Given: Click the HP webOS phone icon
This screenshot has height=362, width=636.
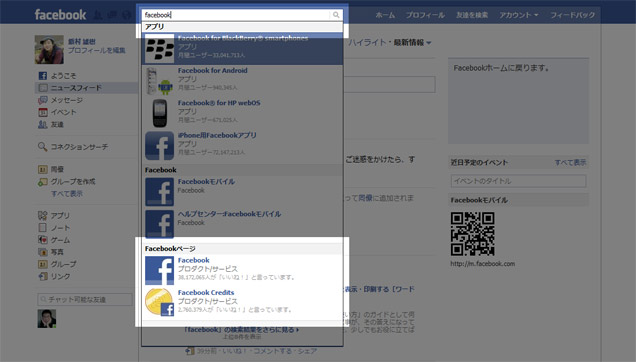Looking at the screenshot, I should [x=159, y=113].
